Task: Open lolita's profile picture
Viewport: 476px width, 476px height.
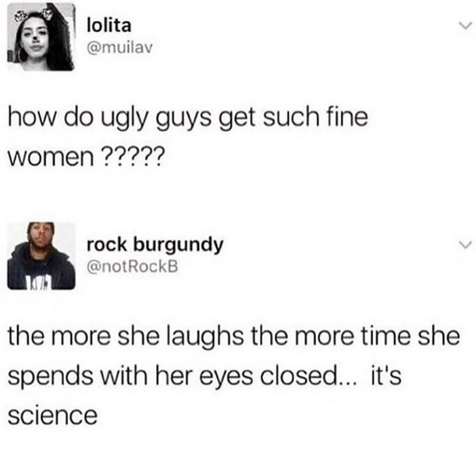Action: [x=41, y=37]
